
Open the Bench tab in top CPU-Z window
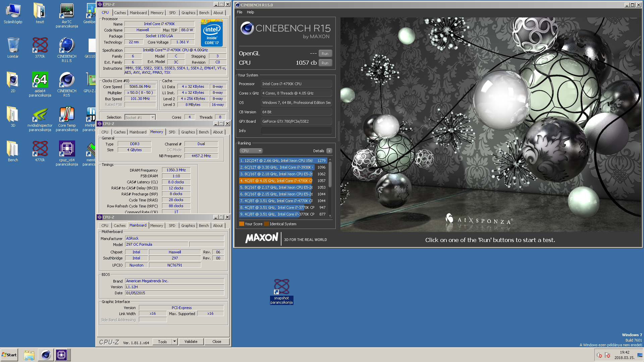tap(204, 13)
